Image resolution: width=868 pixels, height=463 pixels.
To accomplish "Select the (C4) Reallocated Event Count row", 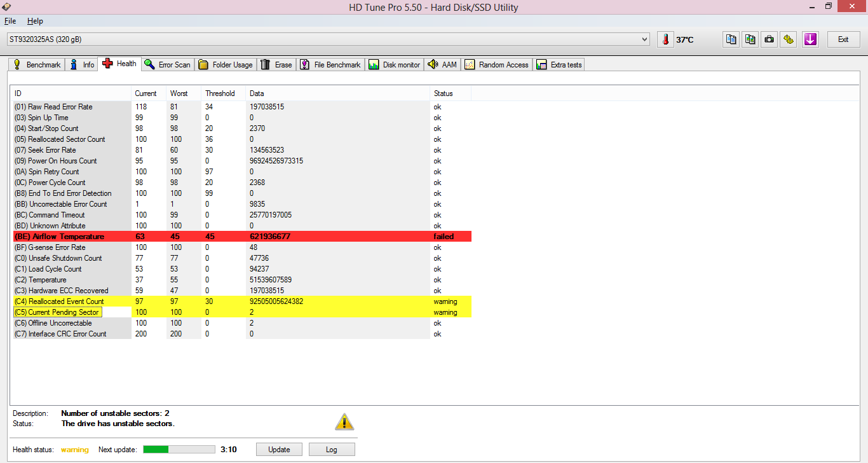I will (242, 301).
